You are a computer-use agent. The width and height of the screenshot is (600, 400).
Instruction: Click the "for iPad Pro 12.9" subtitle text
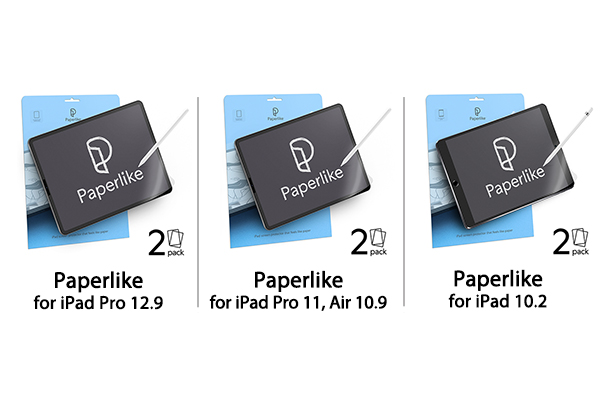(98, 302)
